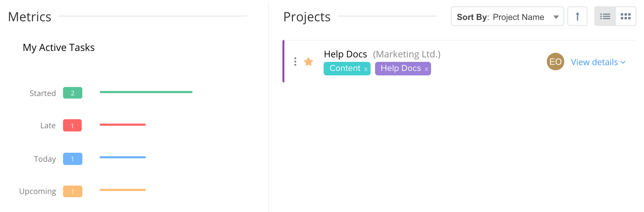Unstar the Help Docs project
The image size is (644, 212).
pos(308,62)
